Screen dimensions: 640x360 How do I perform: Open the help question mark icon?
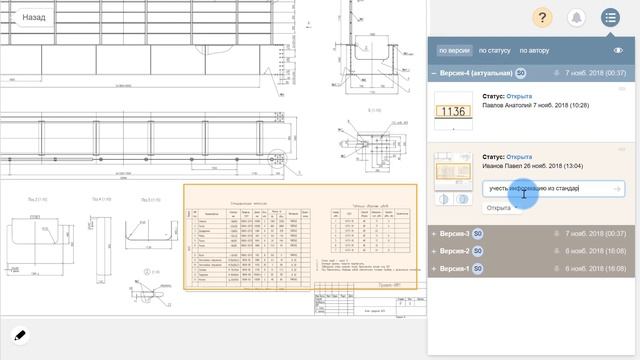[542, 18]
